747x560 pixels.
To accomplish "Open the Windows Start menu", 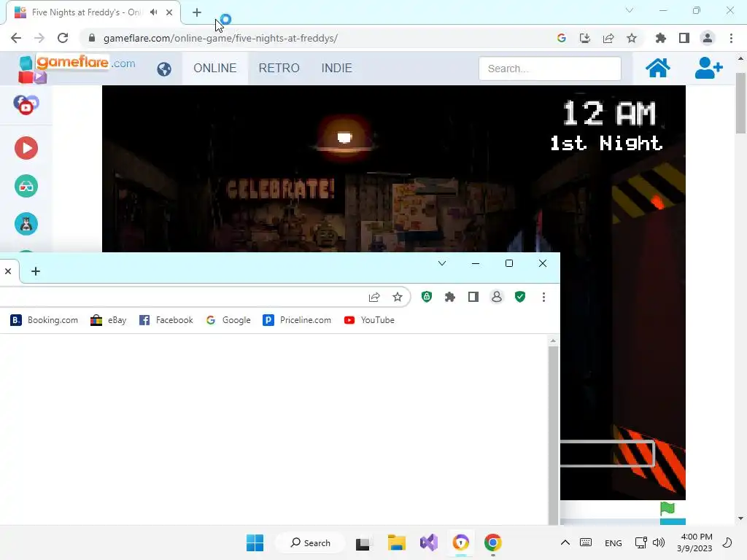I will pos(255,542).
